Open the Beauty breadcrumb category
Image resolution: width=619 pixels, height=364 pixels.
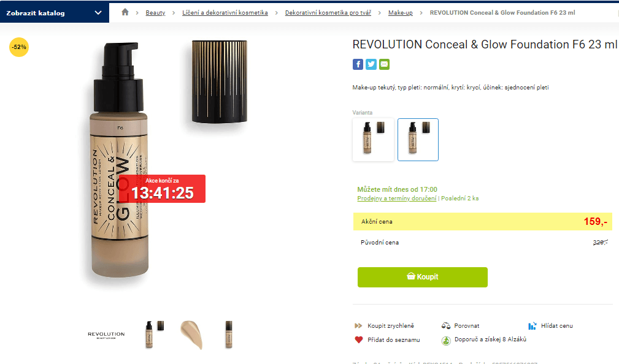point(155,12)
